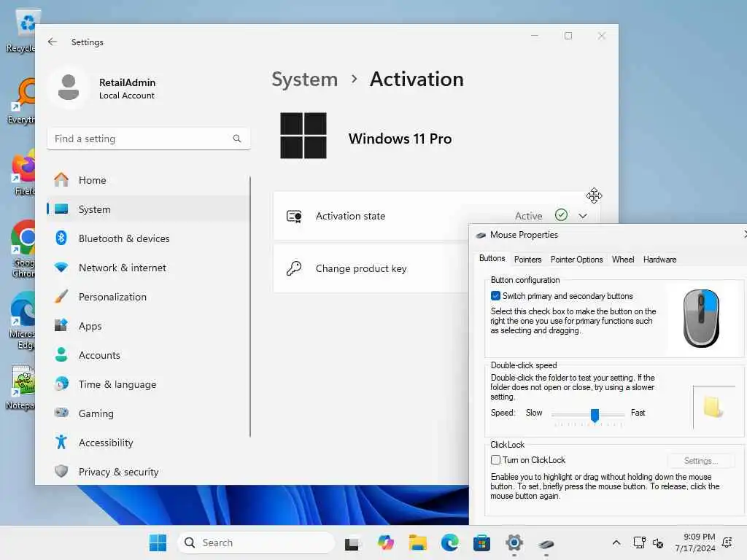Open Network & internet settings

point(149,268)
